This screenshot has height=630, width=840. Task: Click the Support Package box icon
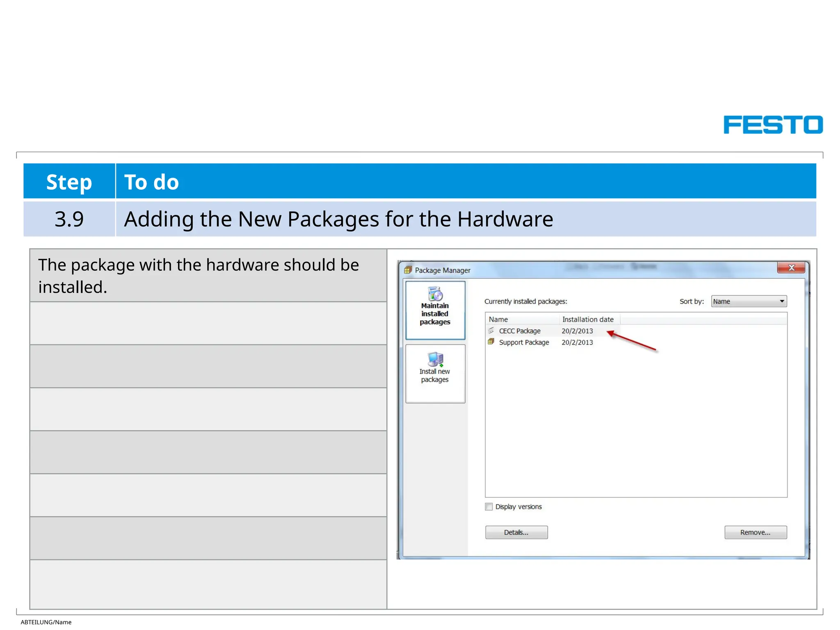click(x=491, y=342)
